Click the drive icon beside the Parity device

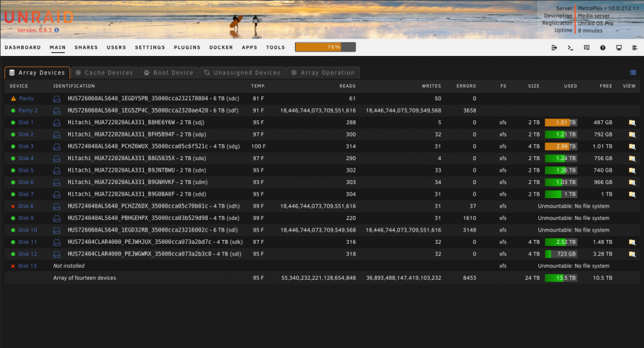[x=57, y=99]
